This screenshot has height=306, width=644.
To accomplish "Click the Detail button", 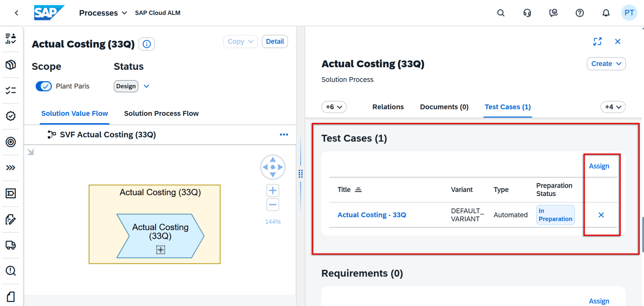I will click(275, 42).
